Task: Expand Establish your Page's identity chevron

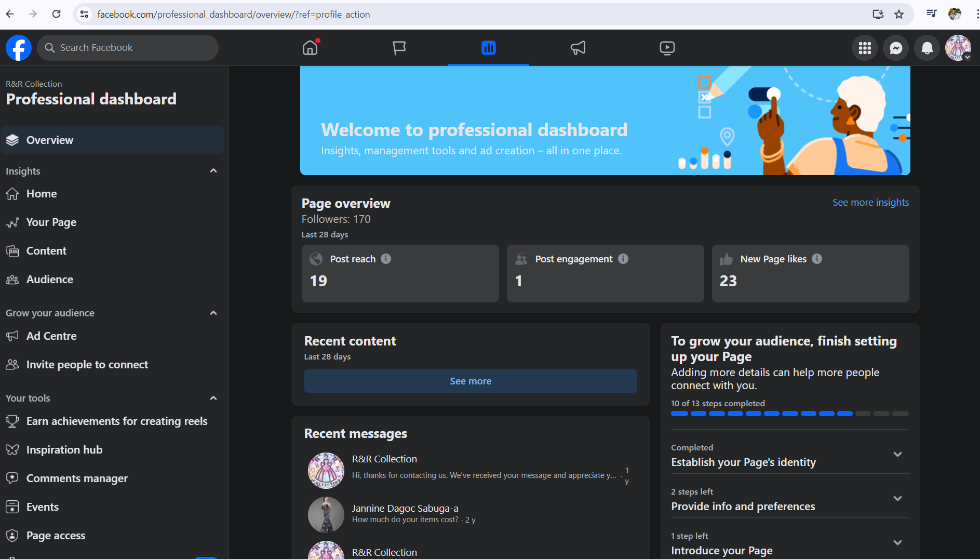Action: [897, 455]
